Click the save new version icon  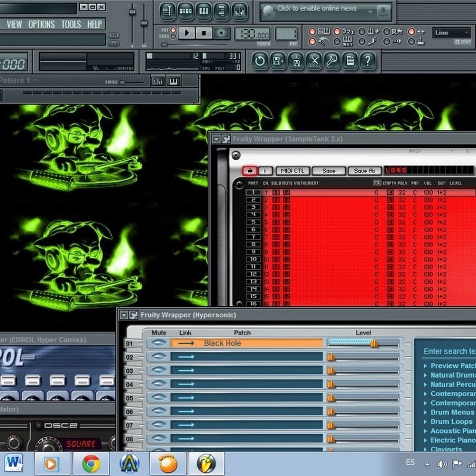coord(278,61)
